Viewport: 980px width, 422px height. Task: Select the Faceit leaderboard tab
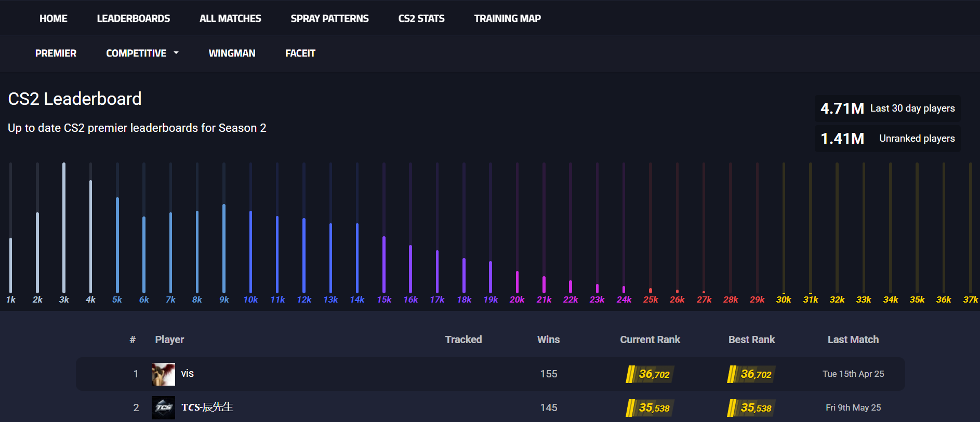click(x=300, y=53)
